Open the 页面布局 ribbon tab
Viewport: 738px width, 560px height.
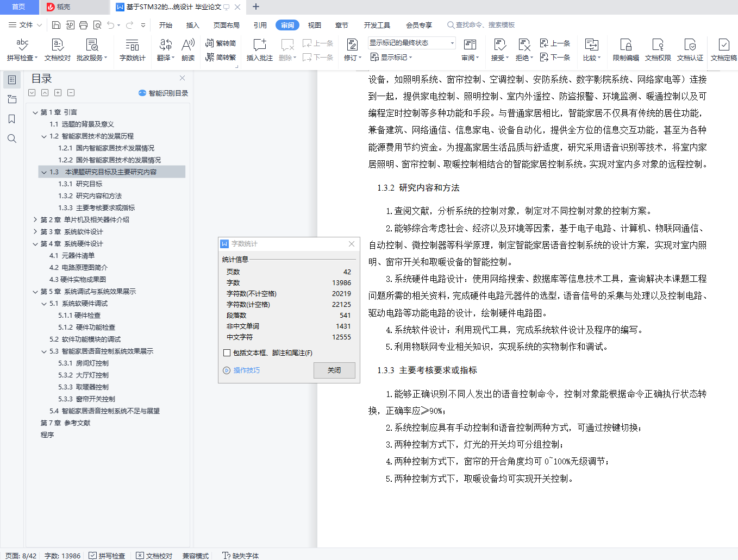pyautogui.click(x=227, y=25)
